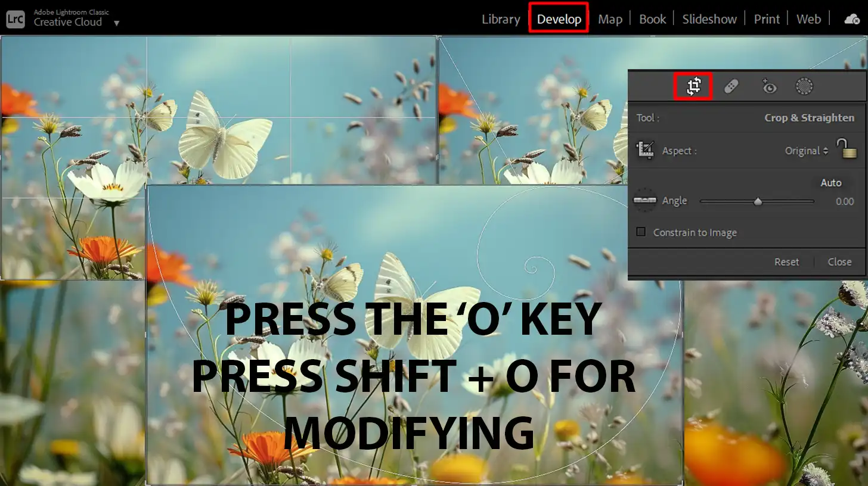Go to the Web module
868x486 pixels.
click(x=808, y=19)
